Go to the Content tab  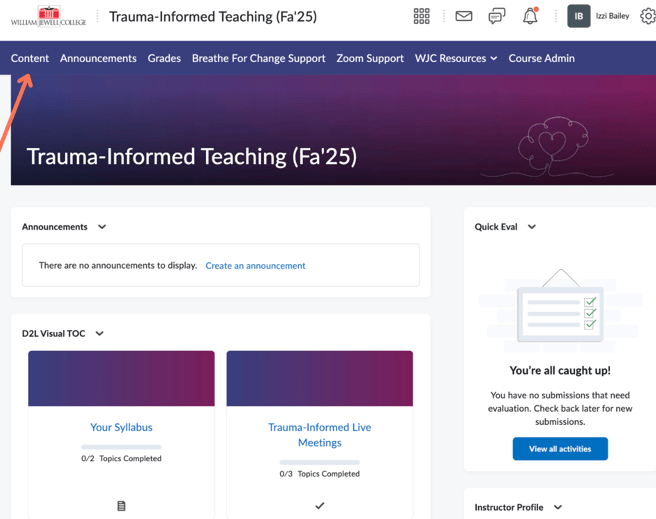[30, 58]
